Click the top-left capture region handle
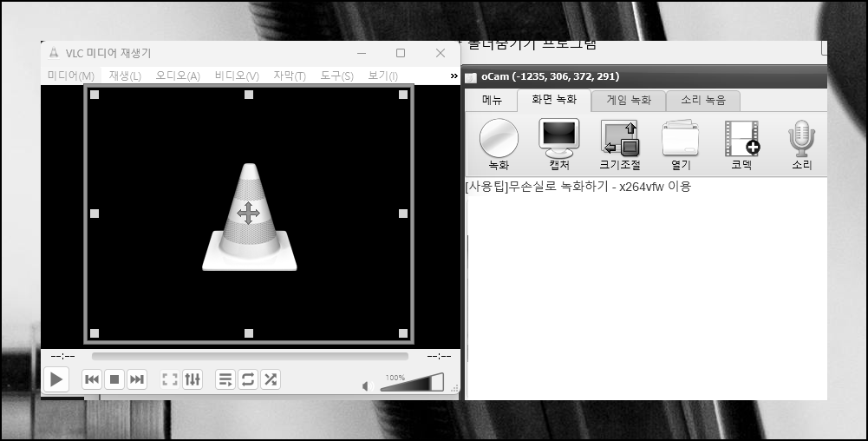Image resolution: width=868 pixels, height=441 pixels. (x=95, y=95)
